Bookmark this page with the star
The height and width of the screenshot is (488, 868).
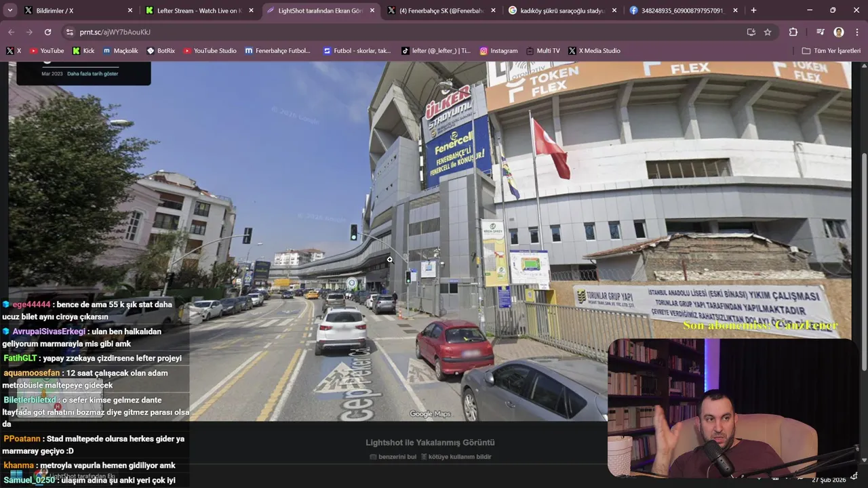(768, 32)
